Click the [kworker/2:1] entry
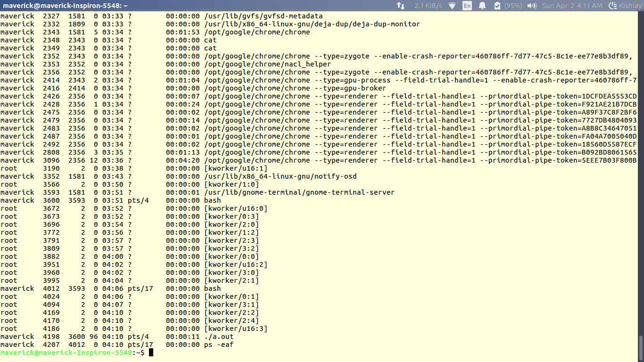This screenshot has height=362, width=644. click(x=231, y=280)
